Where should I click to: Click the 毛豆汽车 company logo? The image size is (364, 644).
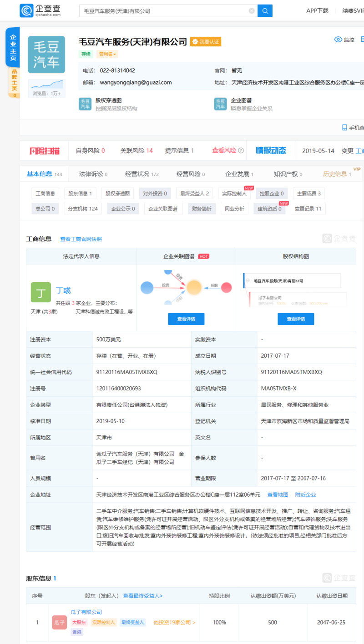click(x=46, y=55)
